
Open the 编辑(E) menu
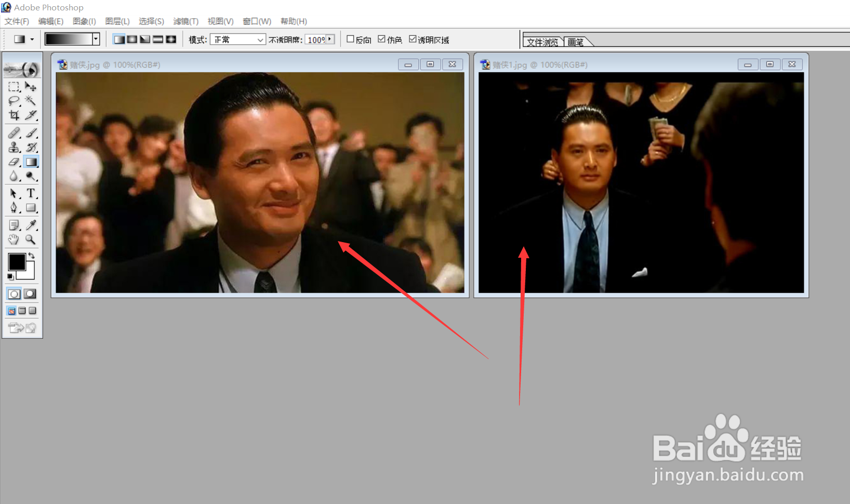tap(51, 21)
